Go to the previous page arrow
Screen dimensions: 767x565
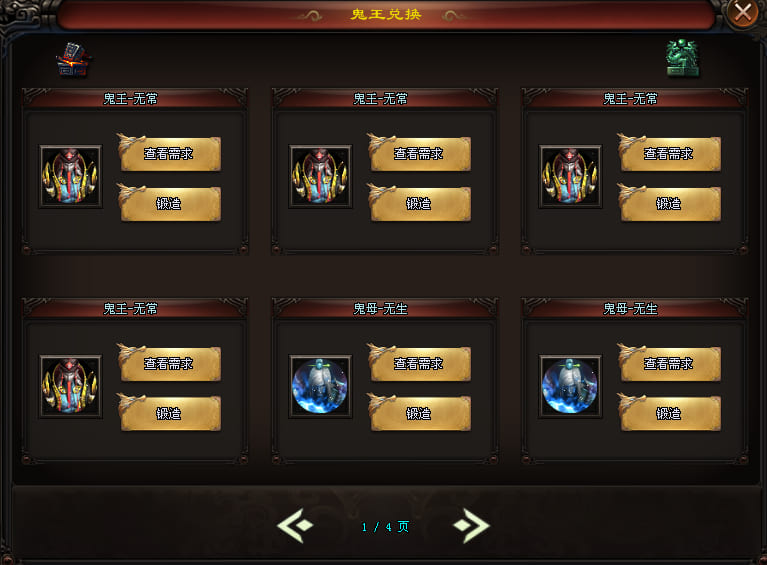[x=295, y=526]
